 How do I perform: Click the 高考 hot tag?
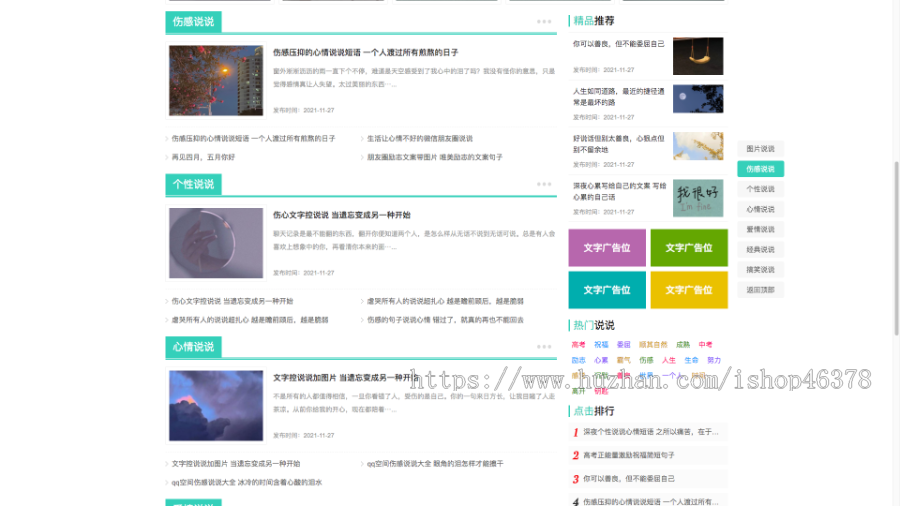(579, 345)
